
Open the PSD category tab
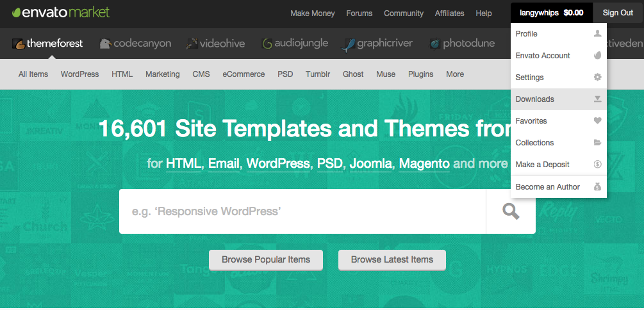point(285,74)
